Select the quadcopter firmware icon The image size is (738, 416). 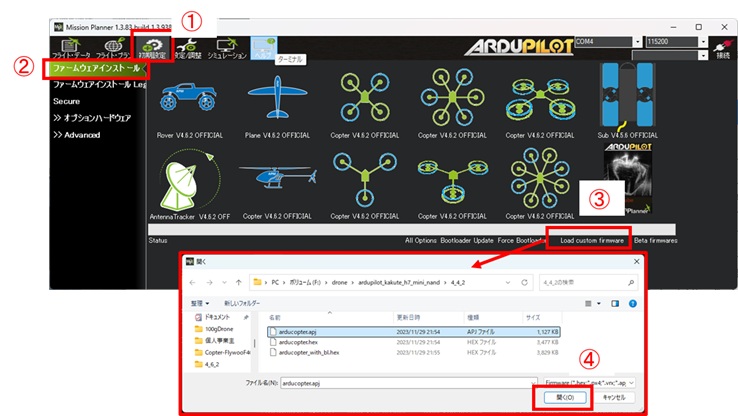click(x=364, y=97)
